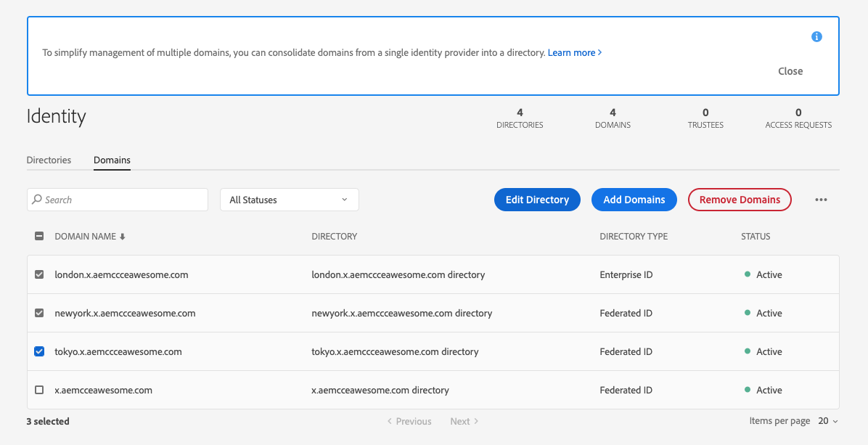Toggle the select-all header checkbox
868x445 pixels.
point(39,236)
